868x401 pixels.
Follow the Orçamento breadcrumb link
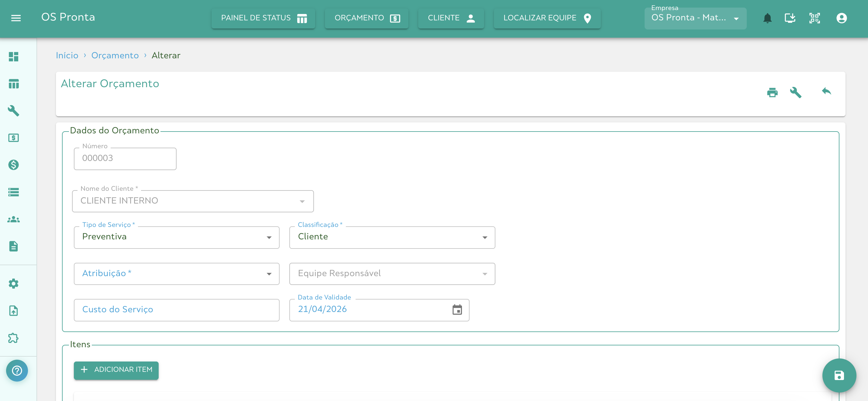pyautogui.click(x=115, y=56)
